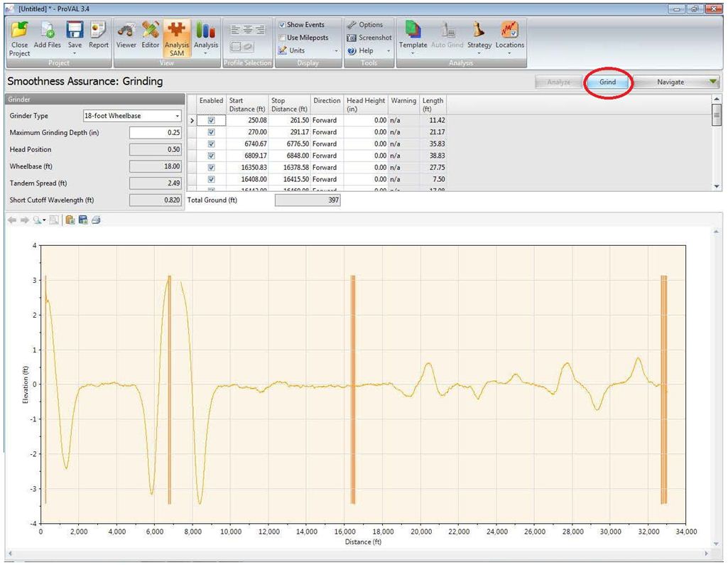Open the Grinder Type 18-foot Wheelbase dropdown

tap(132, 116)
